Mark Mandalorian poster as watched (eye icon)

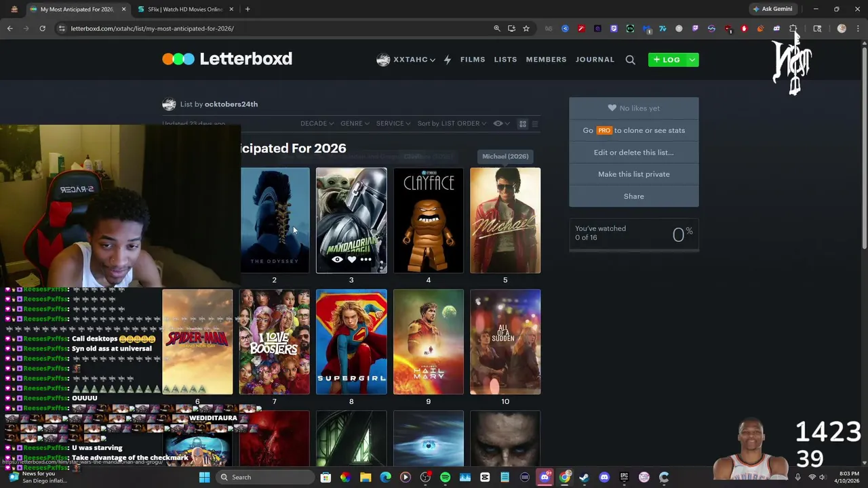pyautogui.click(x=337, y=260)
